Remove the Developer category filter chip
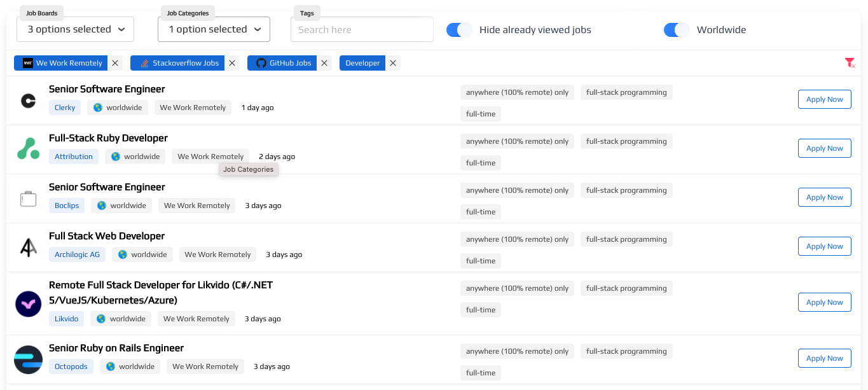 [393, 63]
